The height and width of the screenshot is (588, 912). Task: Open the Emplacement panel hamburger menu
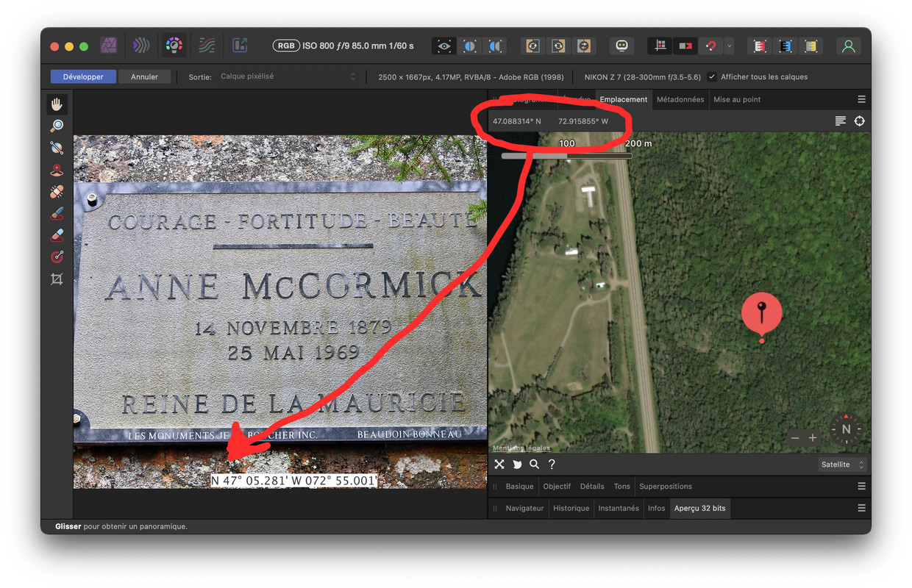pos(861,99)
